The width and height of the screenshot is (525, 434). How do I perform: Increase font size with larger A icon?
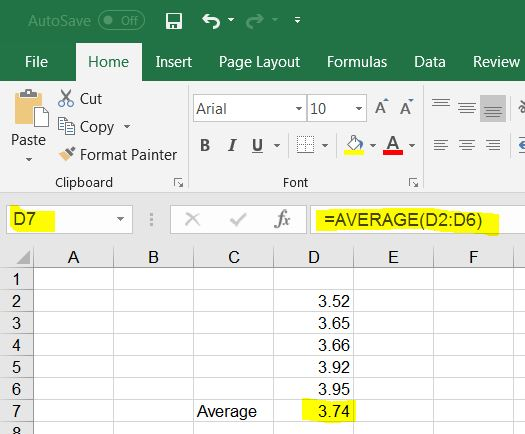tap(382, 107)
